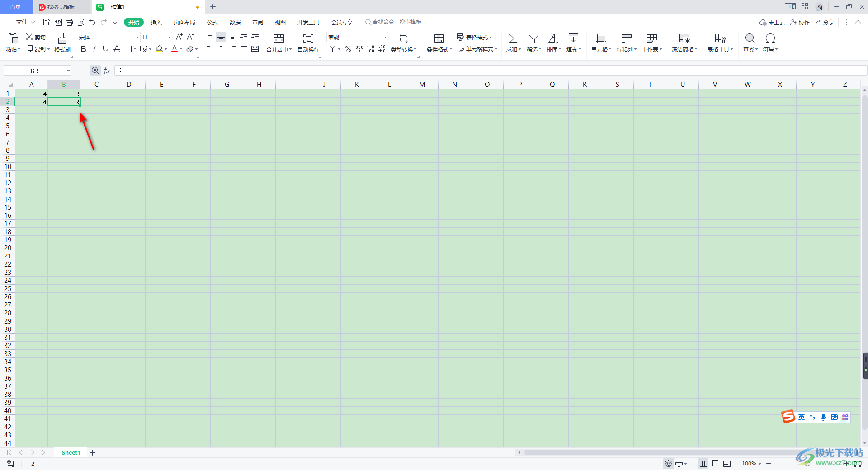The height and width of the screenshot is (470, 868).
Task: Click the Share (分享) button
Action: pos(824,22)
